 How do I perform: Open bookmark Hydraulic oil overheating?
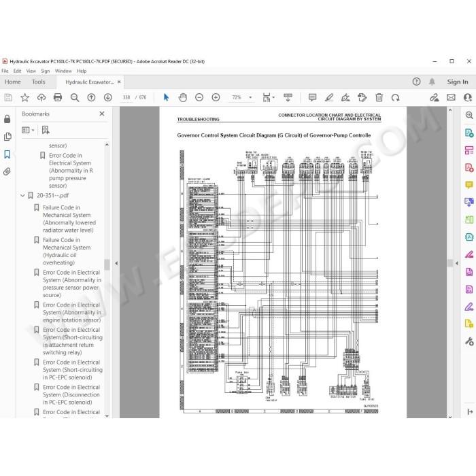point(67,251)
